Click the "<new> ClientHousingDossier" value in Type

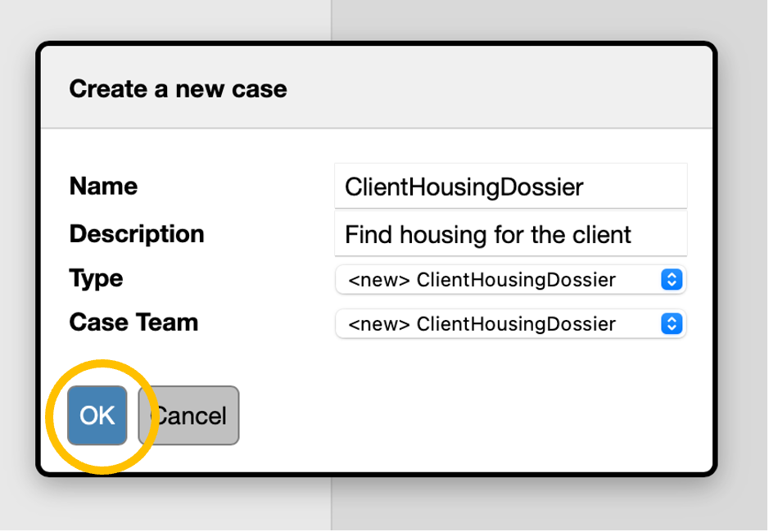[482, 280]
